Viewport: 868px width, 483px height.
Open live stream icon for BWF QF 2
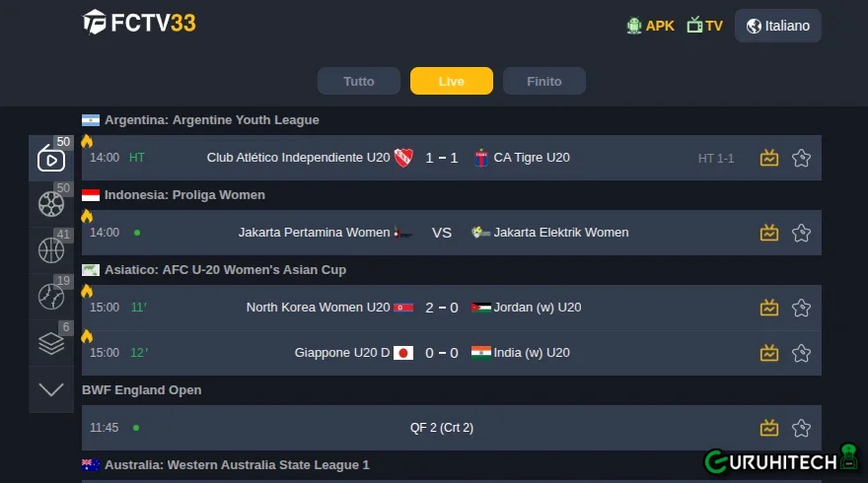click(x=769, y=428)
